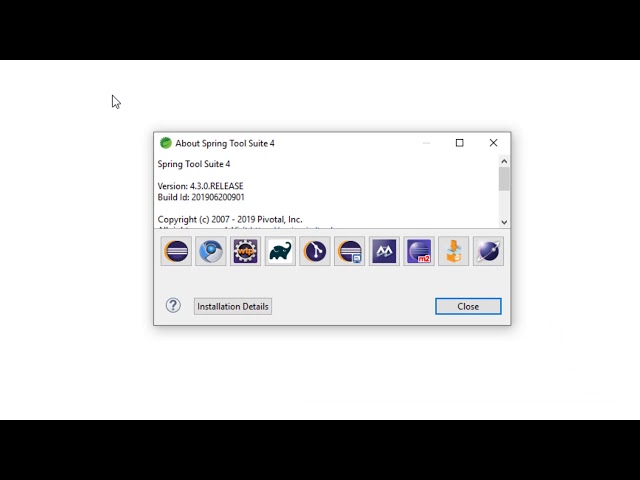Click the Spring leaf icon in title bar
The height and width of the screenshot is (480, 640).
[166, 143]
